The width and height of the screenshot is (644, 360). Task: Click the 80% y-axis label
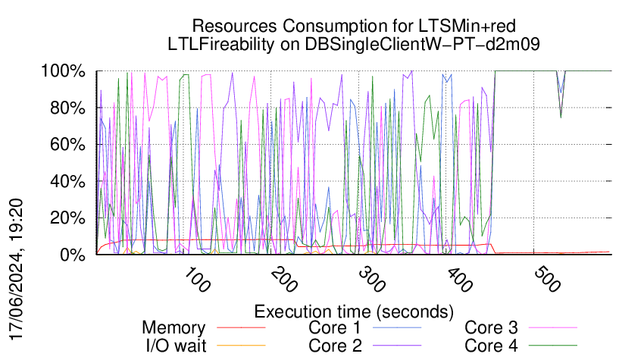[x=67, y=108]
